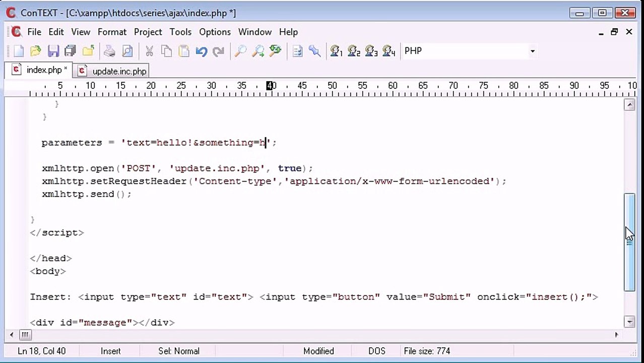This screenshot has height=363, width=644.
Task: Click the 'File size: 774' status entry
Action: pos(427,351)
